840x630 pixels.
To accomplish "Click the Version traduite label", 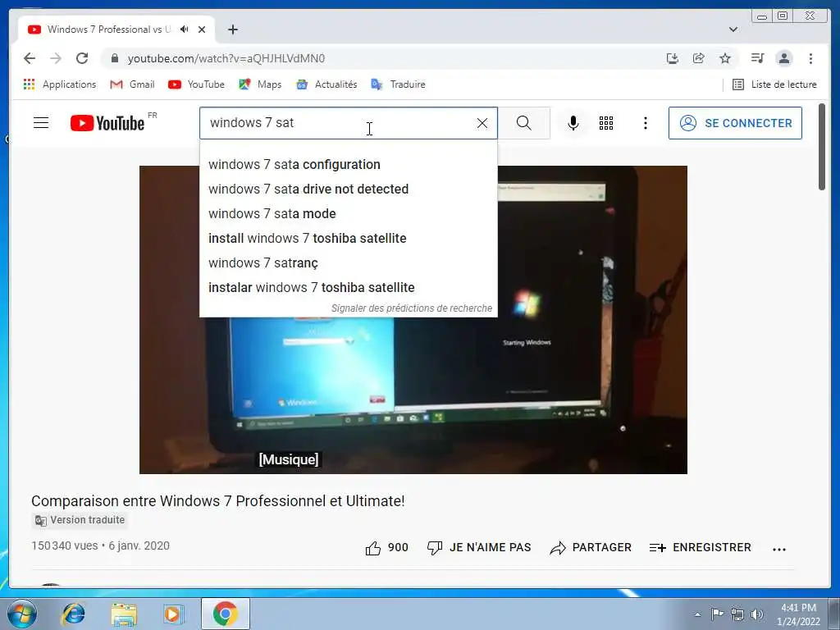I will [80, 520].
